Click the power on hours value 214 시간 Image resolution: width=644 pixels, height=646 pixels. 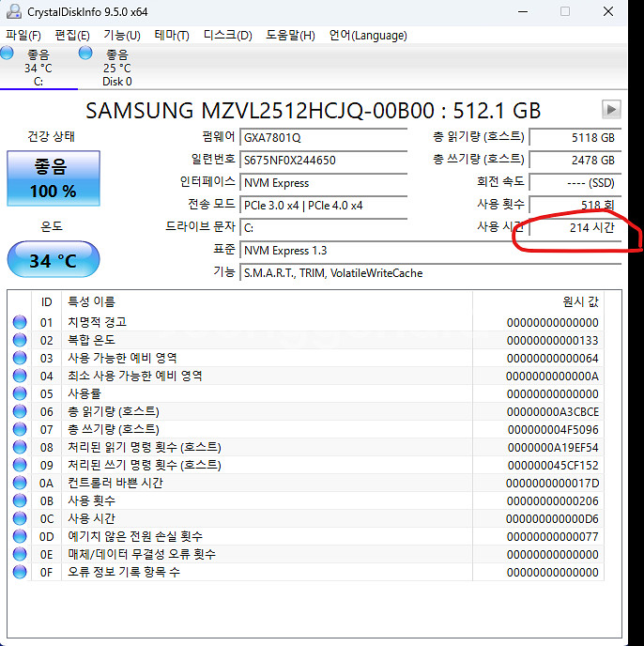coord(575,228)
